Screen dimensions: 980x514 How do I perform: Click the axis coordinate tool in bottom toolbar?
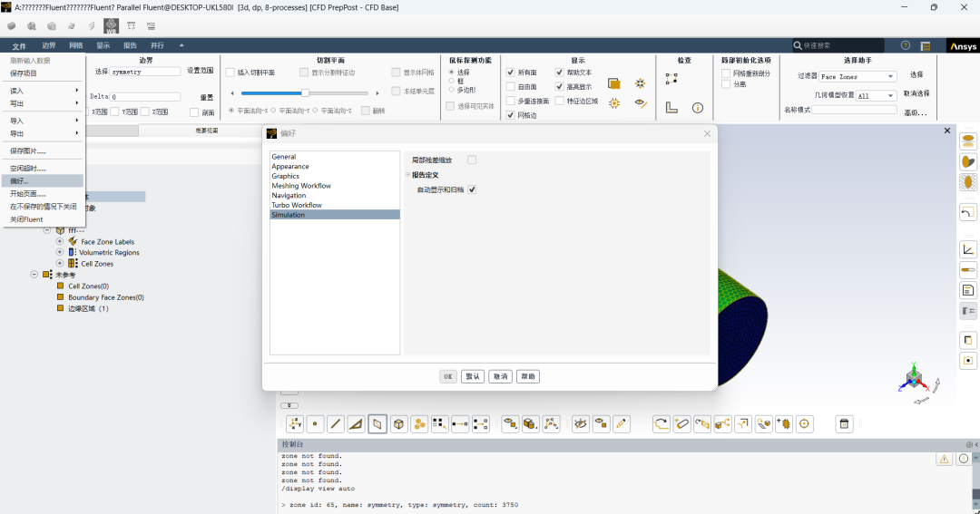point(295,424)
